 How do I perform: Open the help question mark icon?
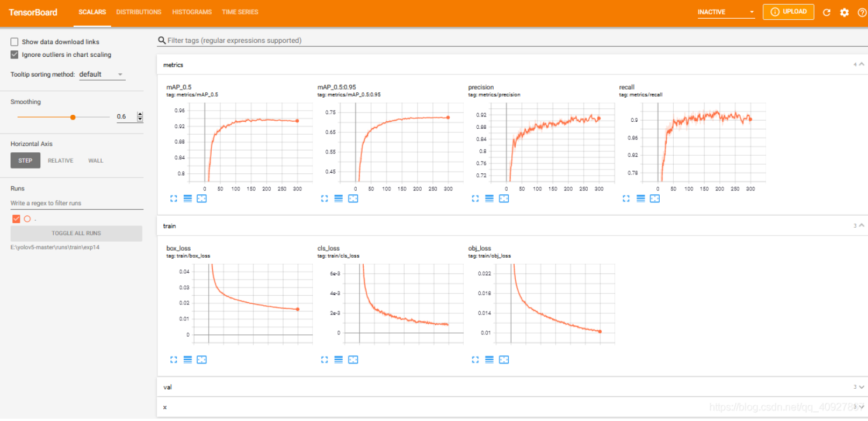point(861,12)
